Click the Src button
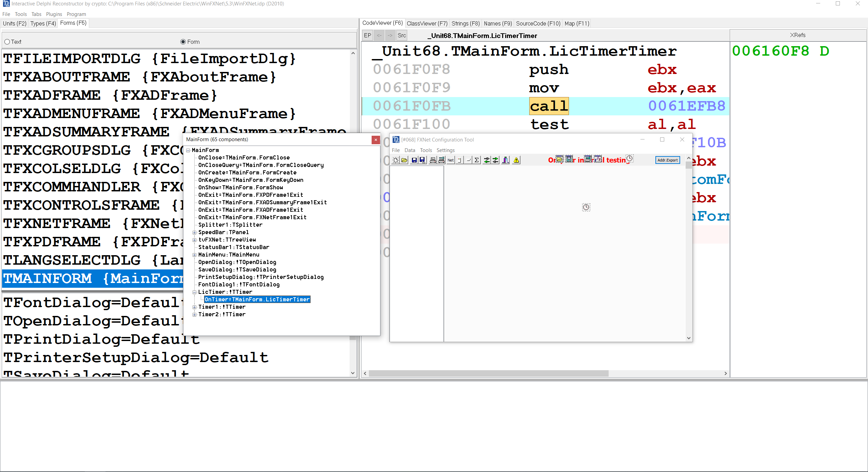868x472 pixels. click(x=402, y=35)
